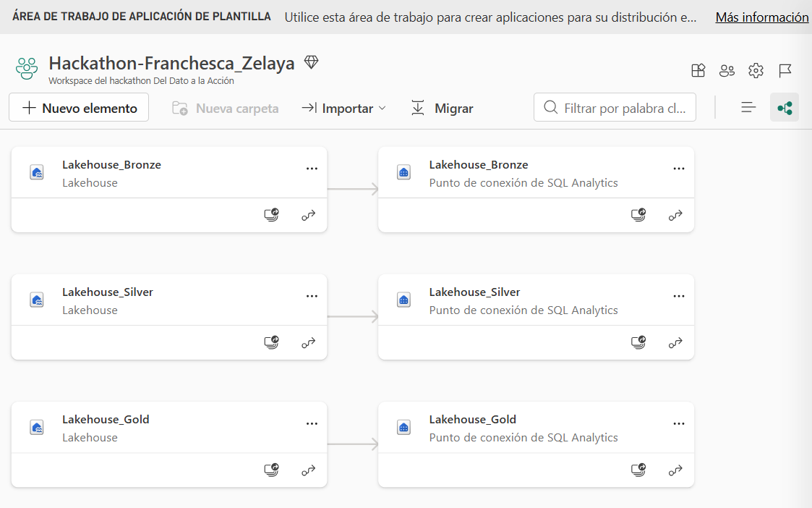Click the Migrar button

point(443,109)
